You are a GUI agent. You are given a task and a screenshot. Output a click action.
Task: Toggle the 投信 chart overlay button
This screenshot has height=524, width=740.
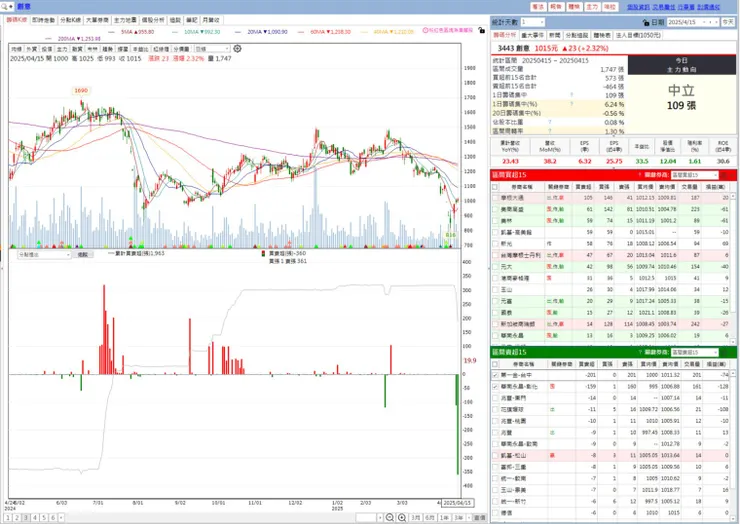point(47,49)
